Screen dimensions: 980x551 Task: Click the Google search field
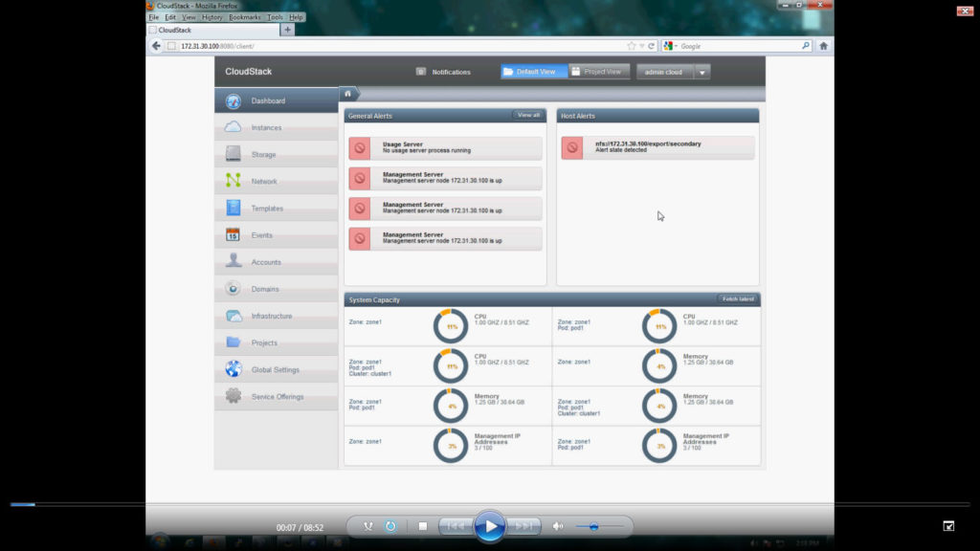coord(740,46)
